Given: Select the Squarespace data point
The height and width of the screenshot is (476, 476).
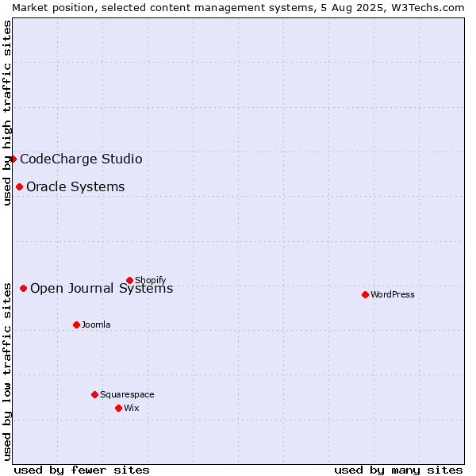Looking at the screenshot, I should (x=94, y=394).
